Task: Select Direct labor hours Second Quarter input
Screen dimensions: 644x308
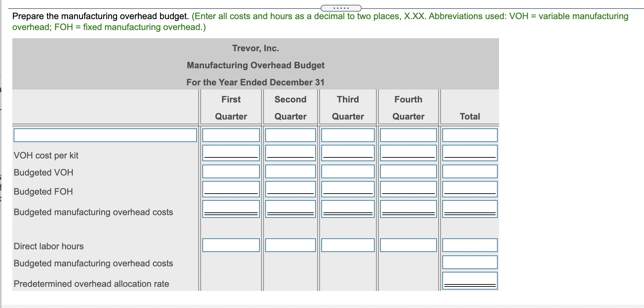Action: [x=291, y=245]
